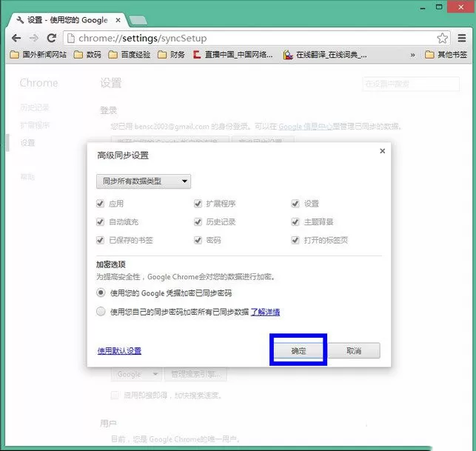Image resolution: width=476 pixels, height=451 pixels.
Task: Toggle the 打开的标签页 checkbox
Action: (295, 240)
